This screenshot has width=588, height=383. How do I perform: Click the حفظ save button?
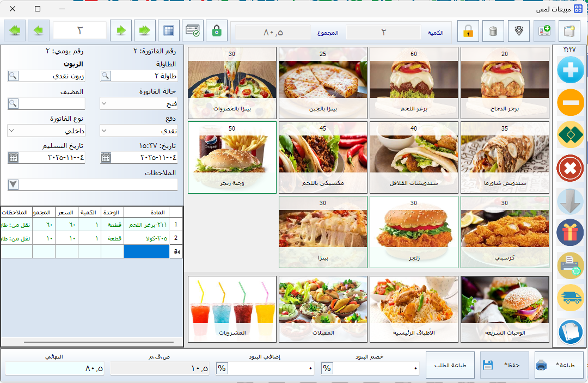[x=504, y=365]
